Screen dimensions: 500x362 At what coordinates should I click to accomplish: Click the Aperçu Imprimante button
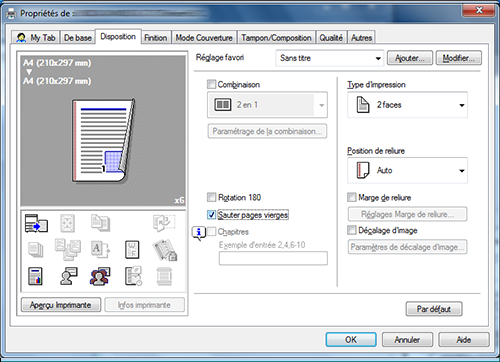tap(61, 305)
